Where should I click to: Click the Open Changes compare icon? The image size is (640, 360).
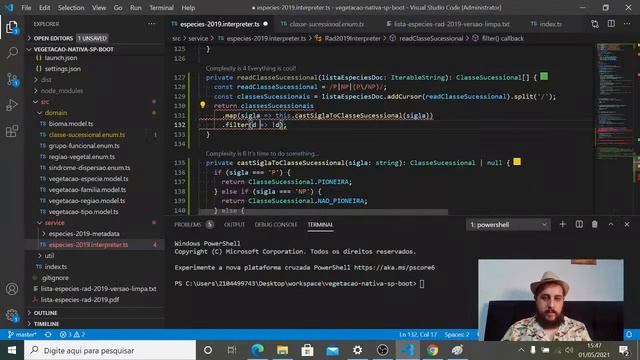(595, 24)
